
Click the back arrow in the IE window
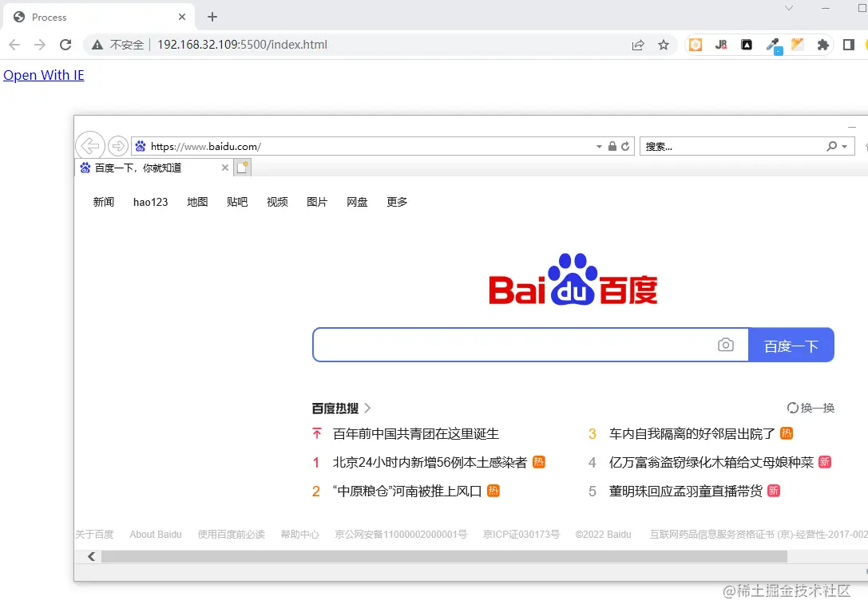[89, 146]
